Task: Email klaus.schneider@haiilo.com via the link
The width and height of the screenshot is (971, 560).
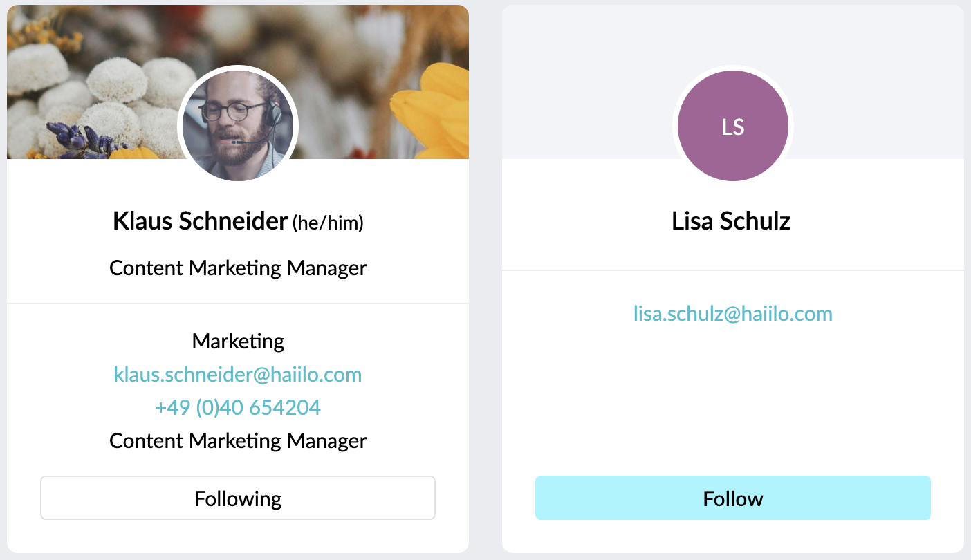Action: click(237, 375)
